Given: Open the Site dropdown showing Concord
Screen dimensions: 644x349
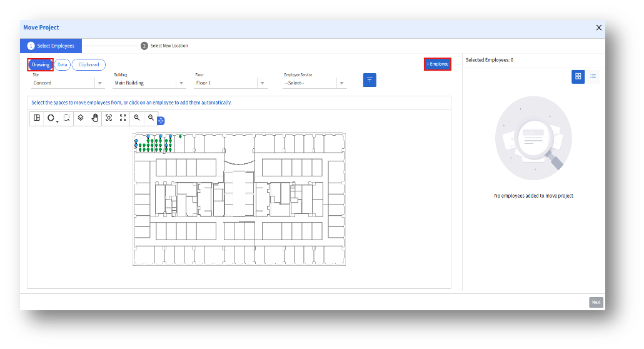Looking at the screenshot, I should coord(68,83).
